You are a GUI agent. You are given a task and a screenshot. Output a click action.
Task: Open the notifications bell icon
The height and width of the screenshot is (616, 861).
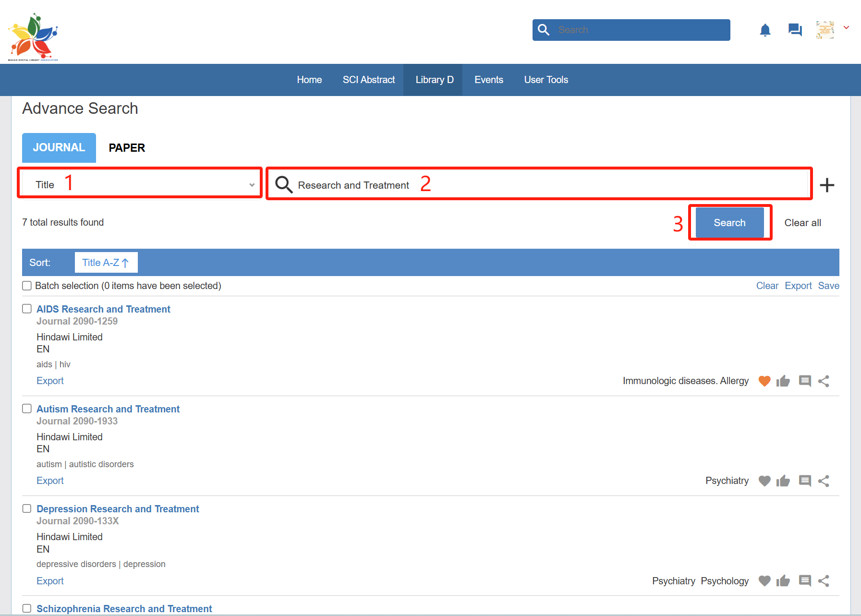coord(765,30)
